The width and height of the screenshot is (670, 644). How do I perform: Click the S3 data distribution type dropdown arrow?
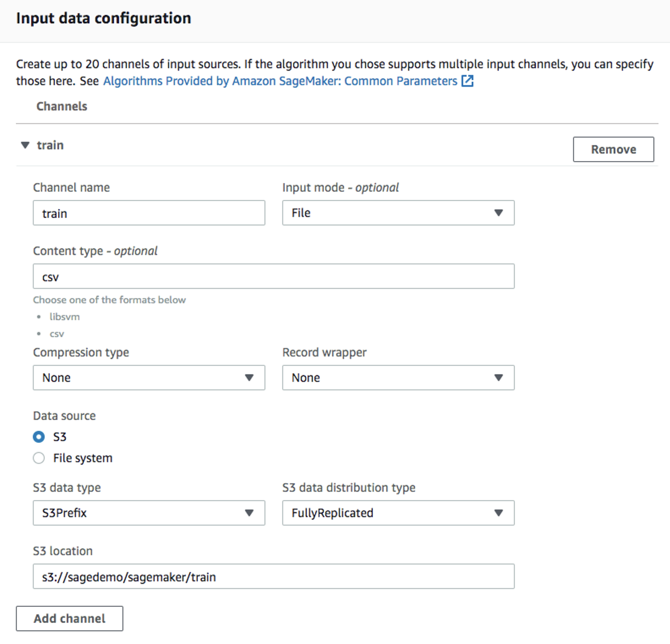pos(499,513)
